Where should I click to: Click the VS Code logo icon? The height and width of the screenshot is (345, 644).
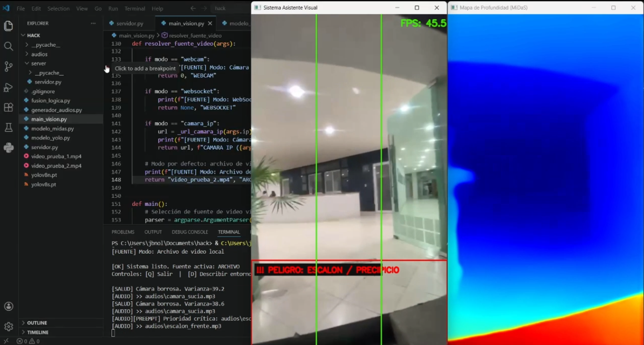pyautogui.click(x=6, y=8)
